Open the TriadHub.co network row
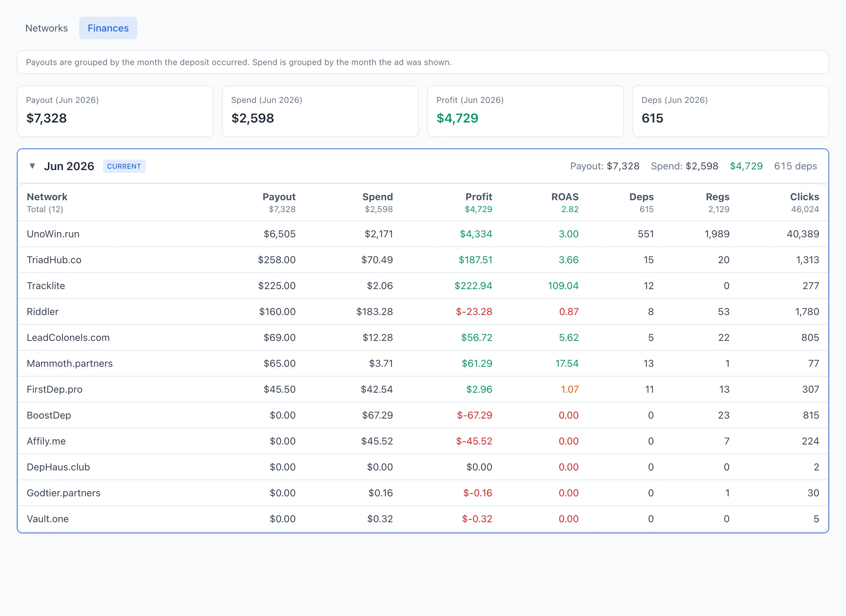 pyautogui.click(x=423, y=260)
